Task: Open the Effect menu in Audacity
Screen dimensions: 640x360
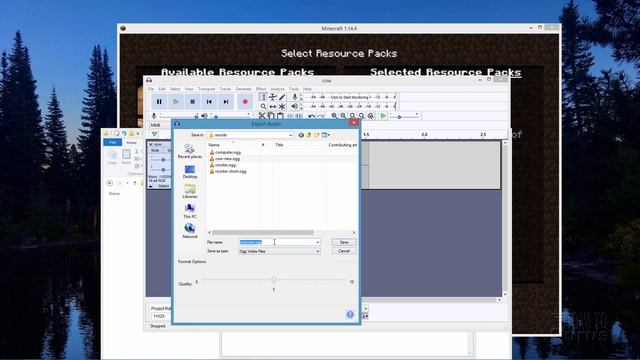Action: point(261,89)
